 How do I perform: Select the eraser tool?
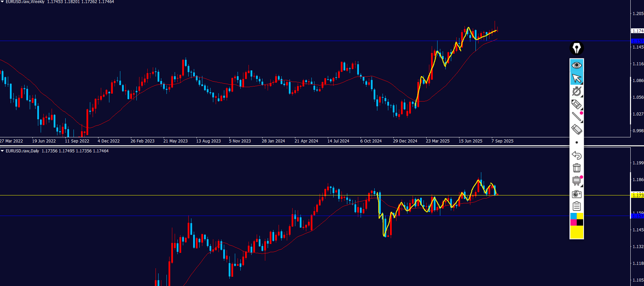point(577,130)
